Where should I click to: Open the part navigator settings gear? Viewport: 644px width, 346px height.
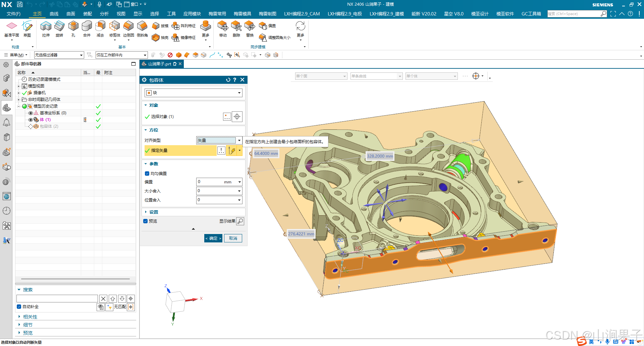click(x=6, y=65)
